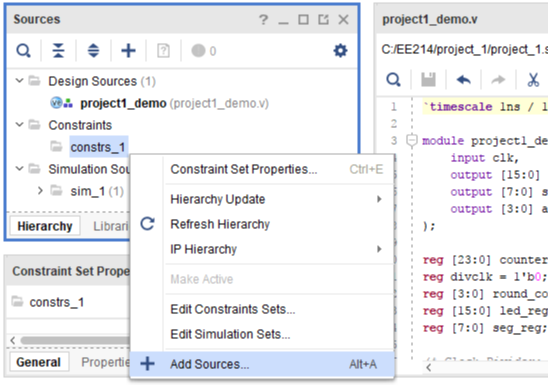
Task: Click the 'reg [7:0] seg_reg;' code line
Action: point(485,328)
